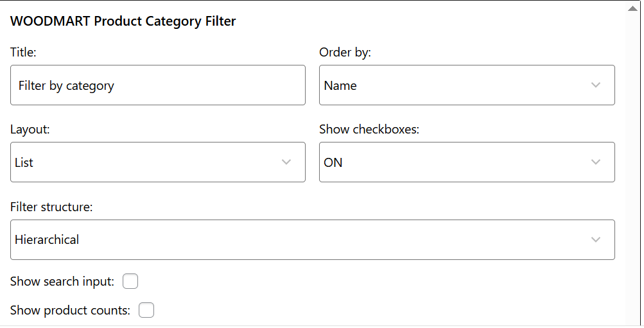Enable the Show search input checkbox
This screenshot has width=644, height=328.
(x=130, y=281)
